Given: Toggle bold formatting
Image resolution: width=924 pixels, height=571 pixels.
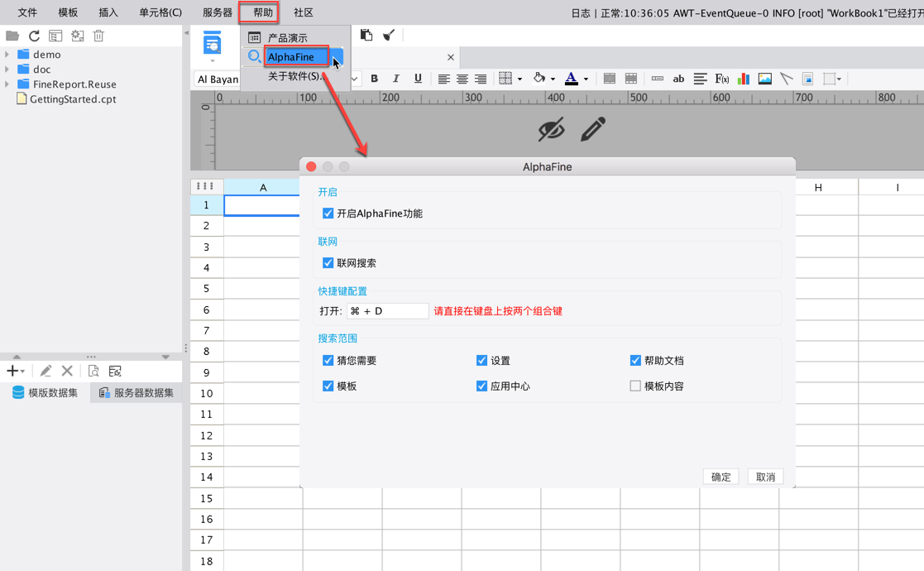Looking at the screenshot, I should coord(374,79).
